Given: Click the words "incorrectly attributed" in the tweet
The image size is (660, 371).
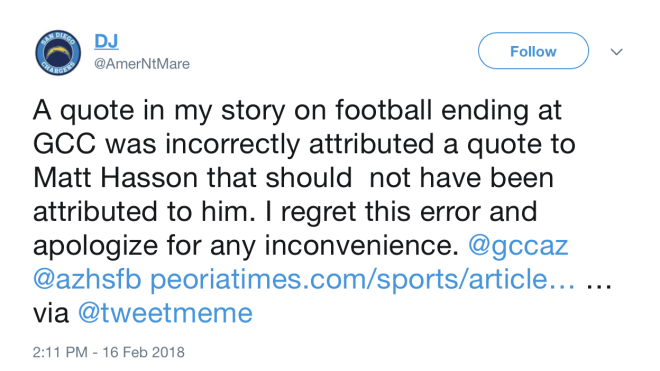Looking at the screenshot, I should click(x=299, y=144).
